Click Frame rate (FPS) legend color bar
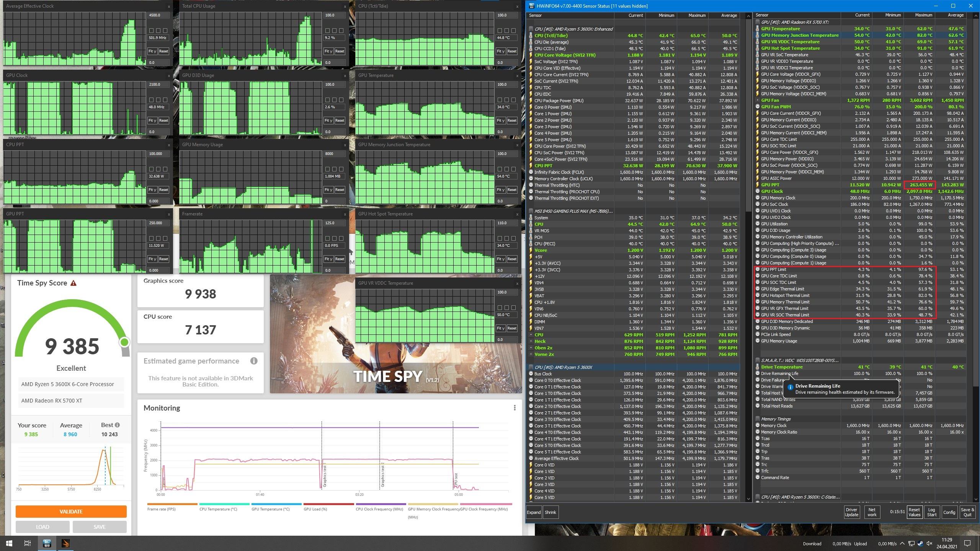Image resolution: width=980 pixels, height=551 pixels. tap(172, 504)
